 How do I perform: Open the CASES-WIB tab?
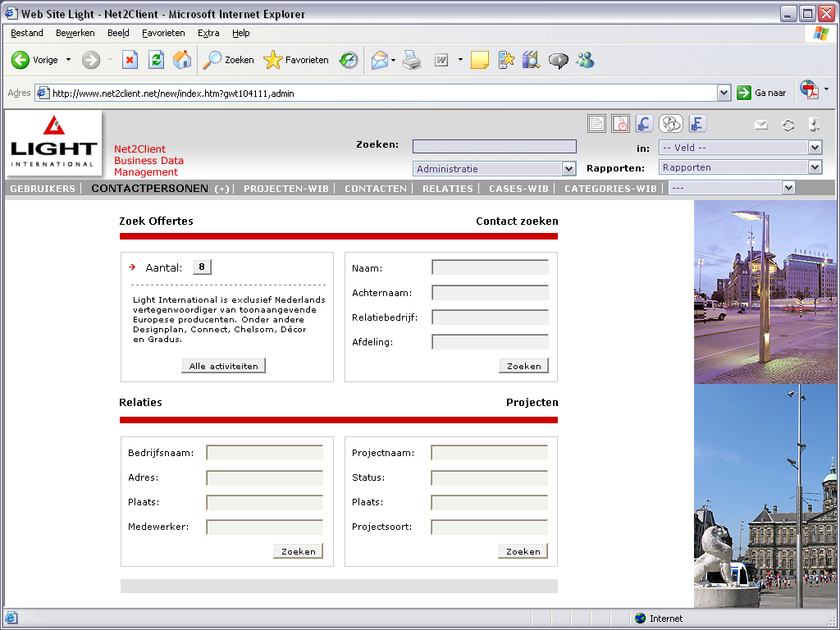pos(518,189)
